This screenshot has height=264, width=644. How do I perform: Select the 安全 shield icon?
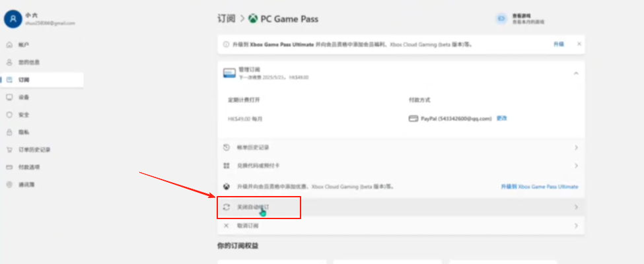pyautogui.click(x=9, y=115)
